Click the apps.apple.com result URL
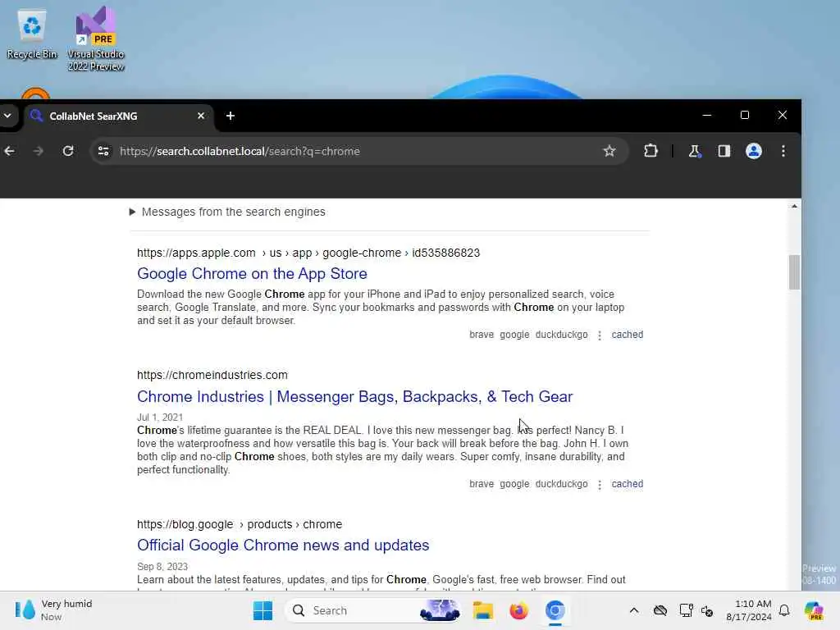The width and height of the screenshot is (840, 630). point(308,253)
